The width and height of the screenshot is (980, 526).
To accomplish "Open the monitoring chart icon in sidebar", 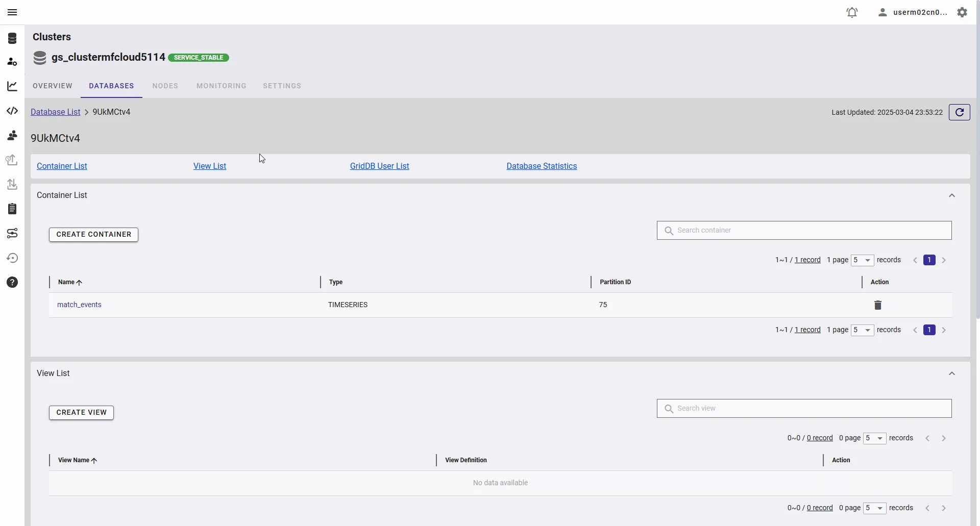I will pyautogui.click(x=12, y=86).
